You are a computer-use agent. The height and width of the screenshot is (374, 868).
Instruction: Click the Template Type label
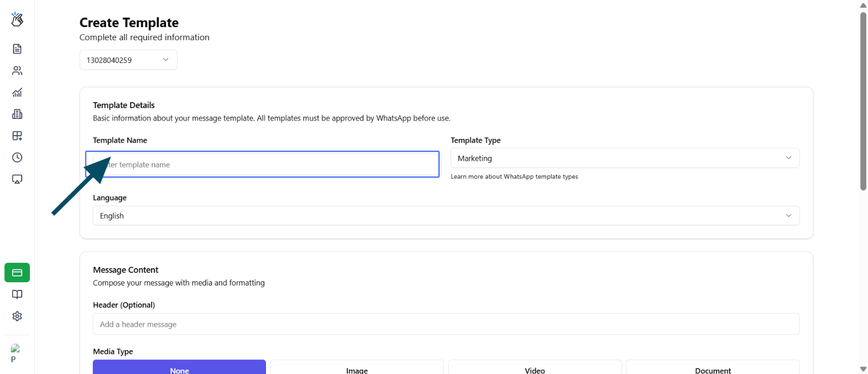coord(476,140)
